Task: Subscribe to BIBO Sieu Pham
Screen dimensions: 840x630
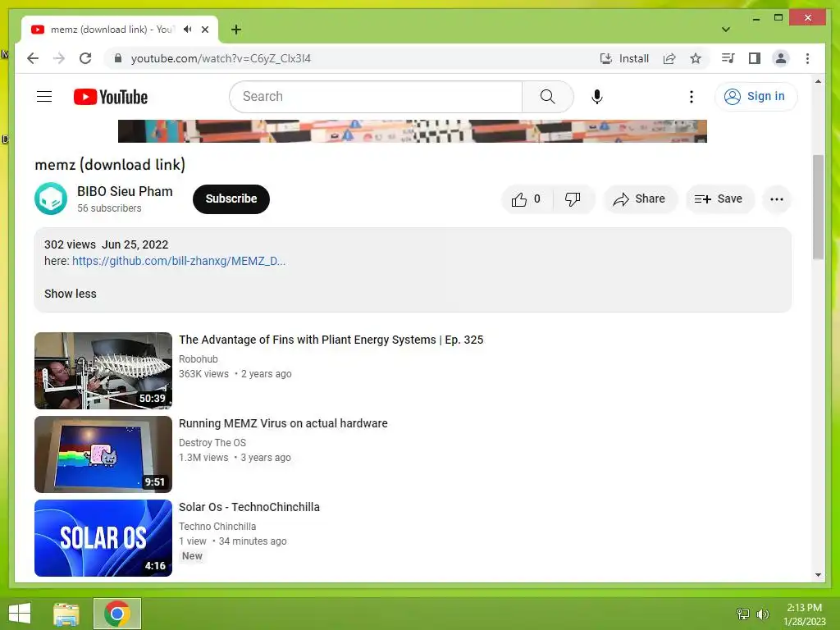Action: 231,199
